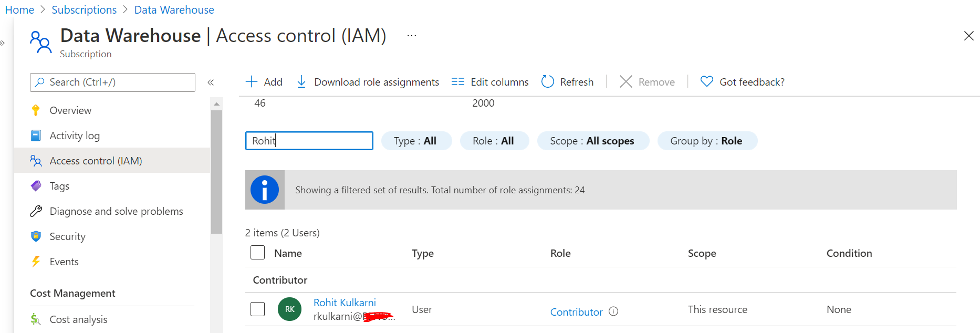The height and width of the screenshot is (333, 980).
Task: Click the sidebar Search (Ctrl+/) field
Action: (x=112, y=82)
